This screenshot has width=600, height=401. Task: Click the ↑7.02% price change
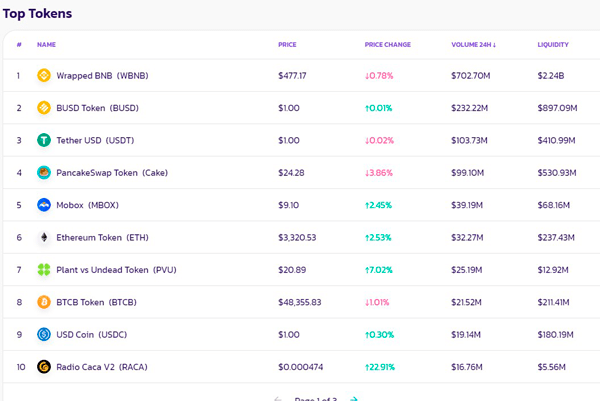coord(378,270)
